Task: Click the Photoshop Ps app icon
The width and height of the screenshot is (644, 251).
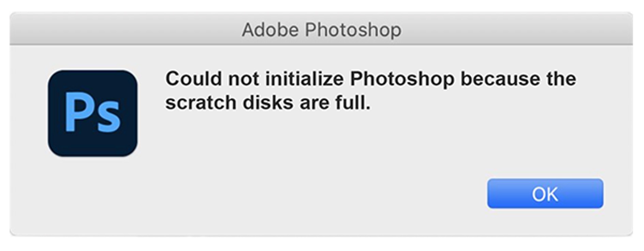Action: (x=93, y=114)
